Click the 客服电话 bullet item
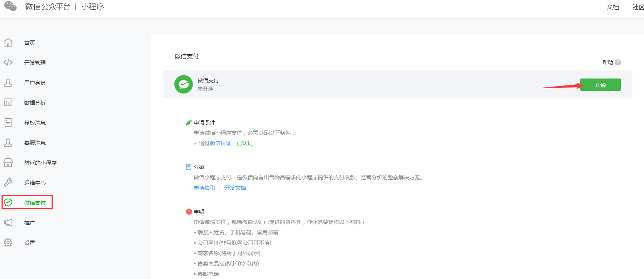 [x=208, y=274]
